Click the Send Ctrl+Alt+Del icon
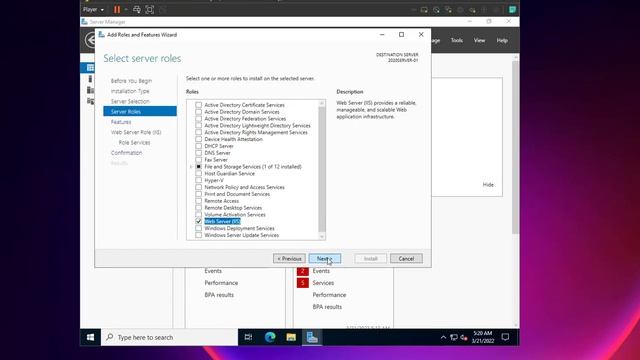Viewport: 640px width, 360px height. (x=137, y=9)
